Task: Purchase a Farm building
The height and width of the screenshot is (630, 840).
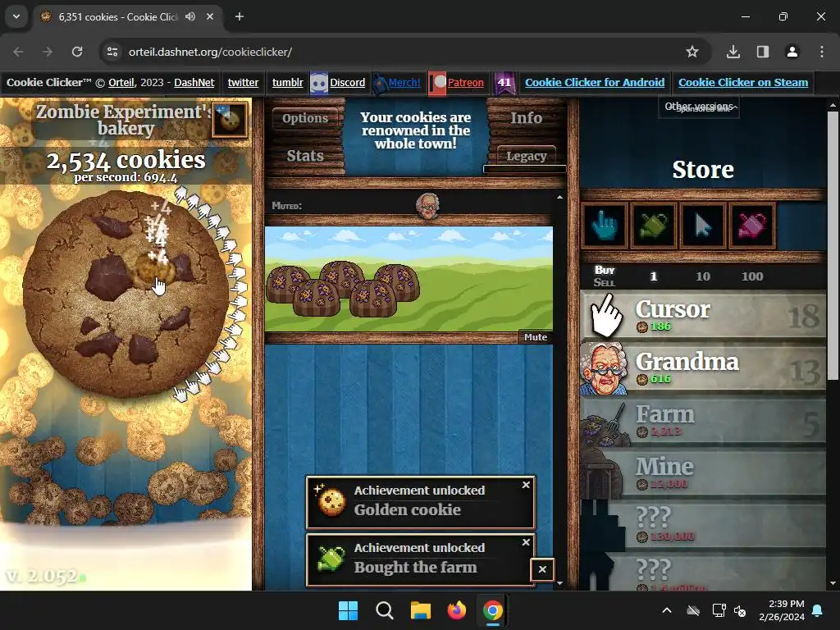Action: [x=703, y=421]
